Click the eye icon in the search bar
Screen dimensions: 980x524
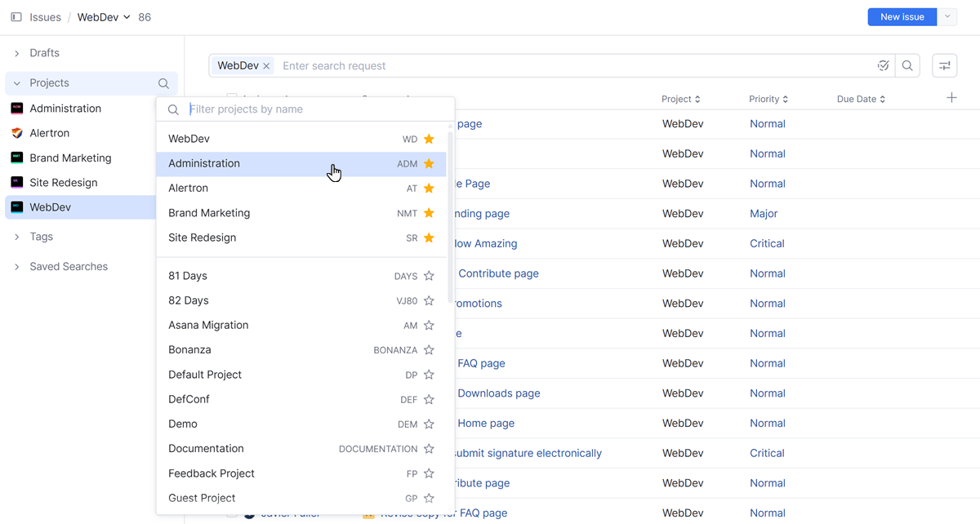pos(883,65)
